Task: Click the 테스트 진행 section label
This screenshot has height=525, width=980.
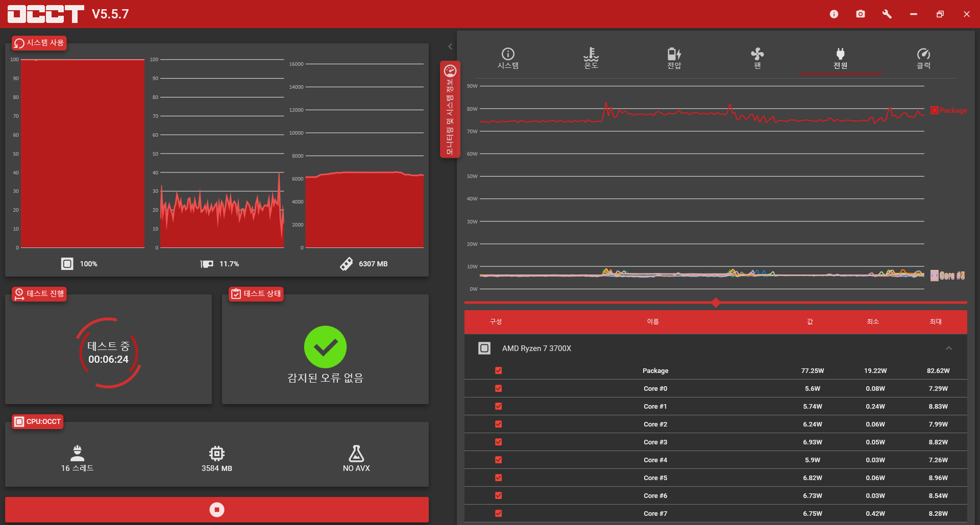Action: [39, 293]
